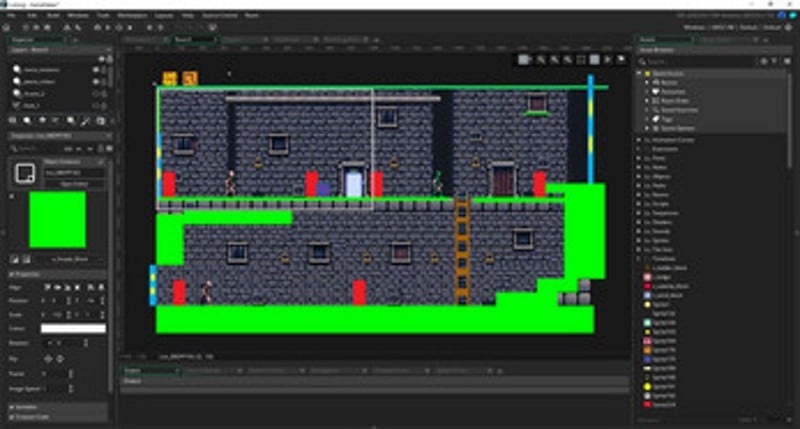Create a new asset layer
The height and width of the screenshot is (429, 800).
[x=71, y=120]
